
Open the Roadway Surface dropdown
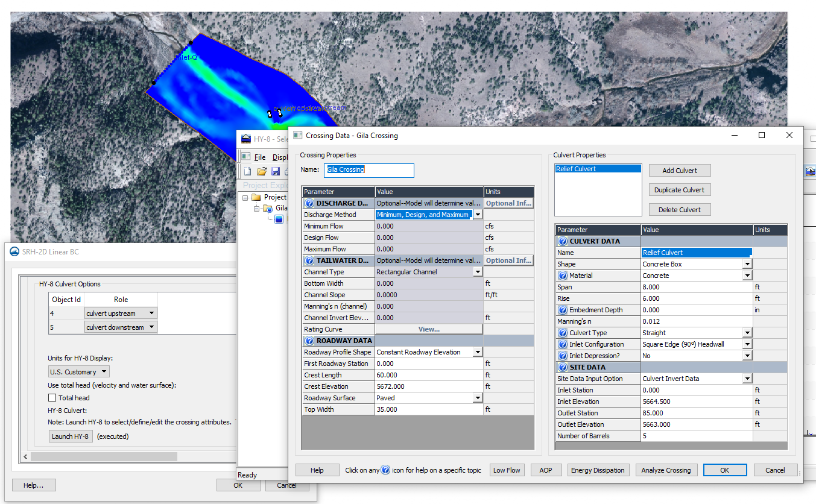click(x=478, y=398)
